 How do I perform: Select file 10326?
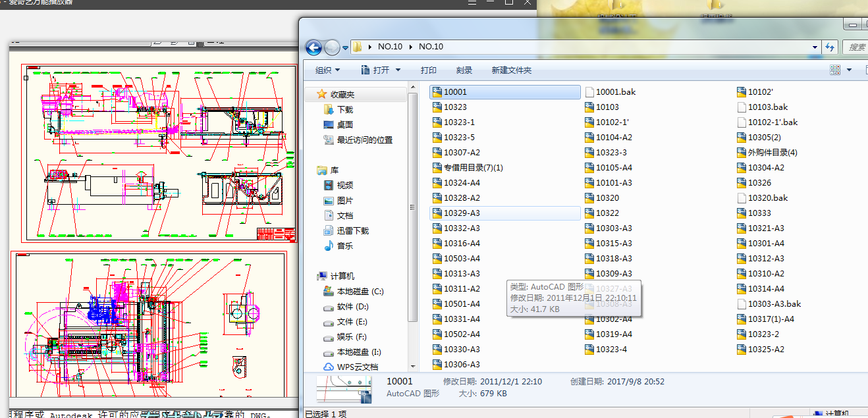(x=754, y=183)
